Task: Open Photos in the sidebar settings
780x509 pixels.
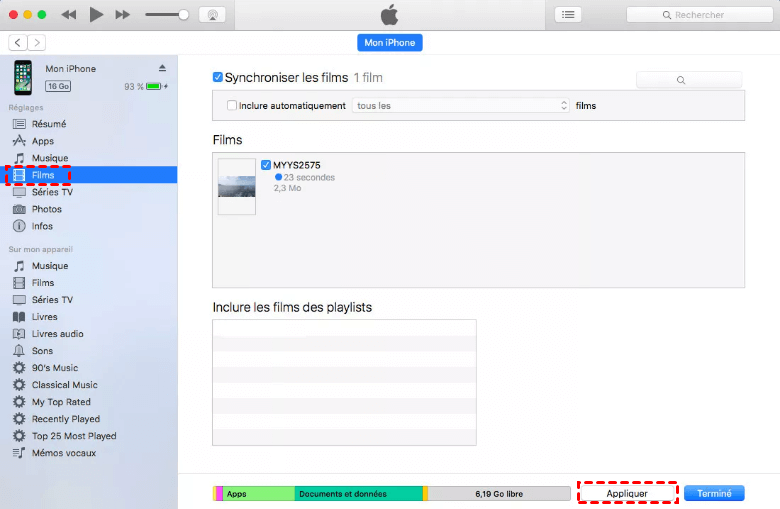Action: (x=46, y=209)
